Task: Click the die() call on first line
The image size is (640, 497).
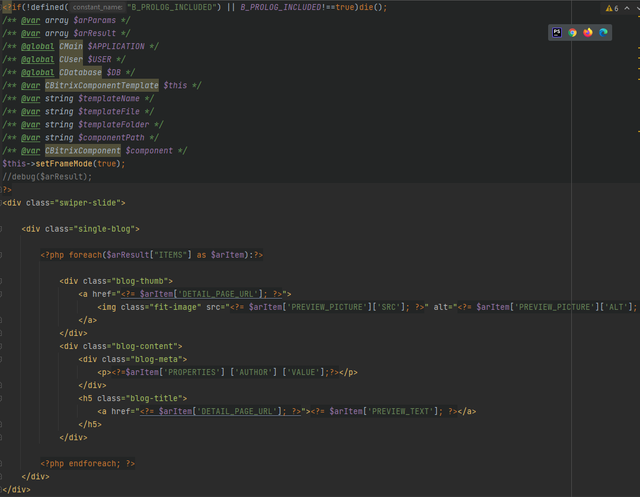Action: click(370, 7)
